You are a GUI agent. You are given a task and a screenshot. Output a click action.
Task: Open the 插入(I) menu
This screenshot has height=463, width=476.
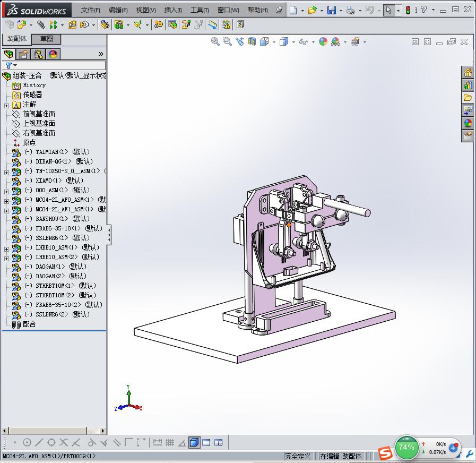click(x=173, y=10)
